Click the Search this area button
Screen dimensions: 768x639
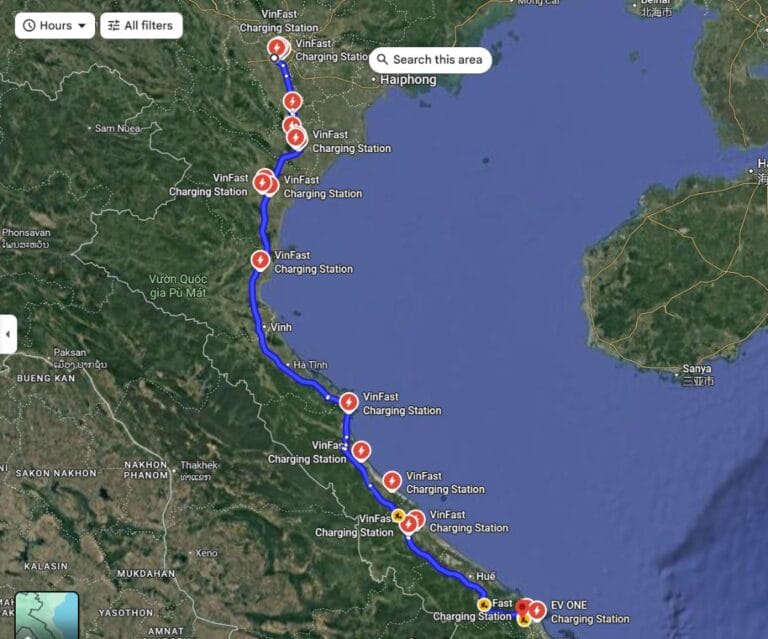pyautogui.click(x=430, y=60)
